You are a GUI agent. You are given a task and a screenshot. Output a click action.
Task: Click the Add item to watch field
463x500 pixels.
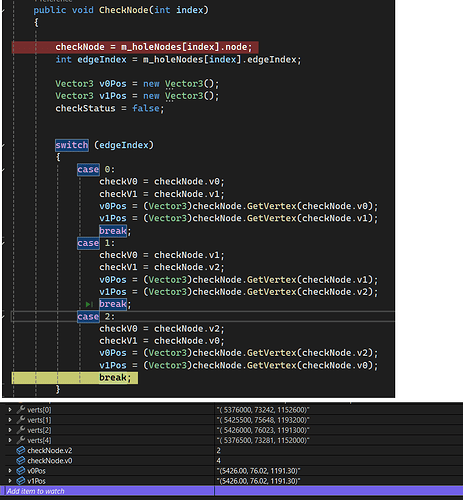coord(108,491)
